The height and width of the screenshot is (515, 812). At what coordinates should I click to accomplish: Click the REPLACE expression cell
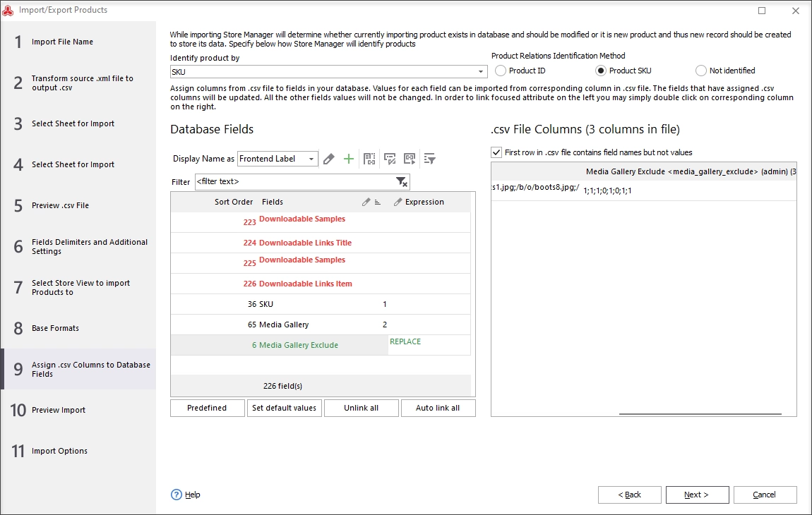click(x=429, y=345)
